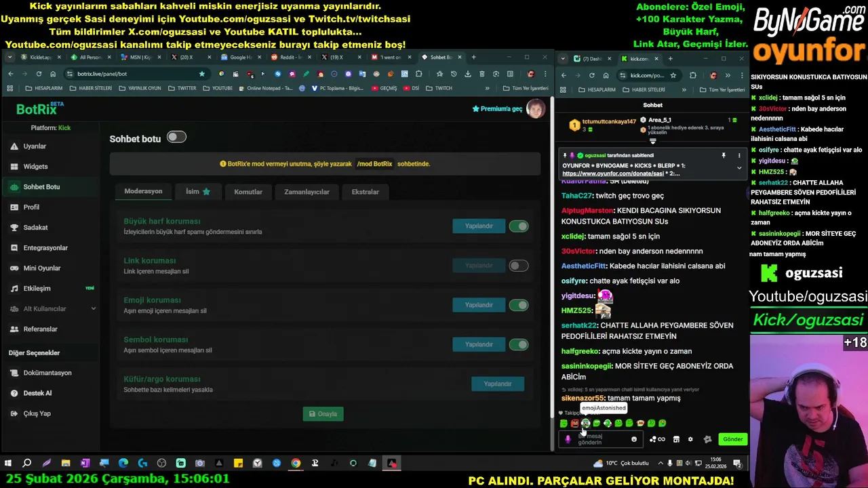Click the red angry emote in Kick chat

[x=574, y=424]
